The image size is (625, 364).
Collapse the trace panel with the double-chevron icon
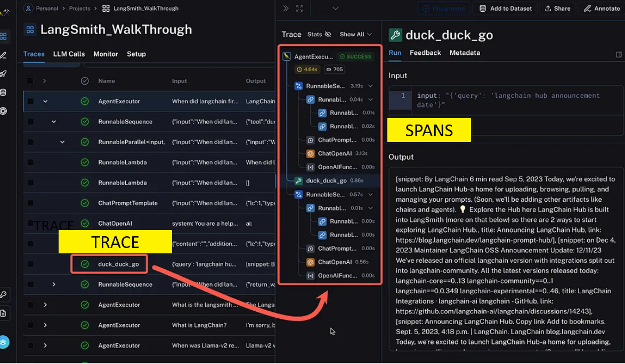coord(286,9)
